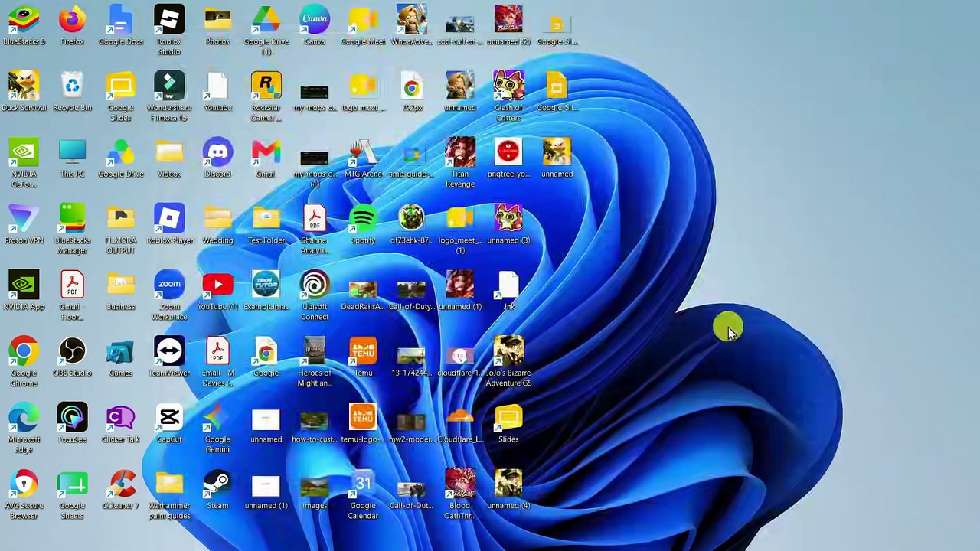Open the Heroes of Might and Magic icon
This screenshot has width=980, height=551.
(315, 350)
